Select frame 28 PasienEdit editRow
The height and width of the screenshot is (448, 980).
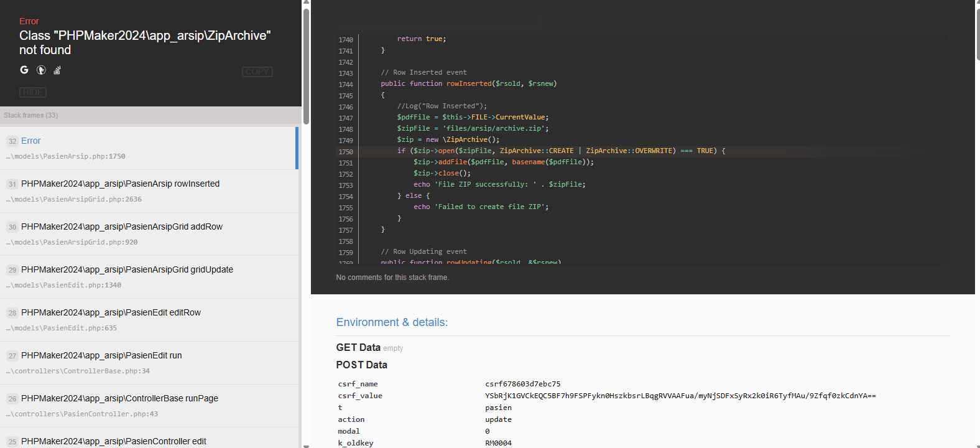coord(149,320)
